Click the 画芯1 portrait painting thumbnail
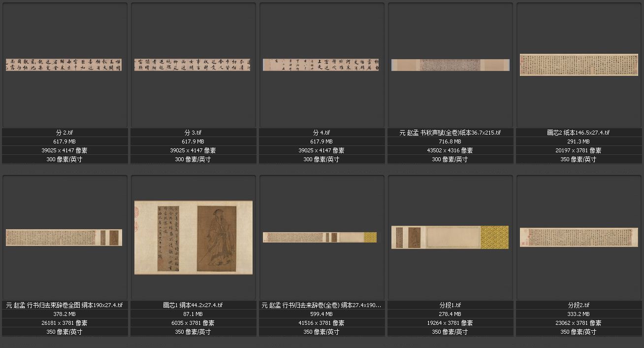 point(193,238)
